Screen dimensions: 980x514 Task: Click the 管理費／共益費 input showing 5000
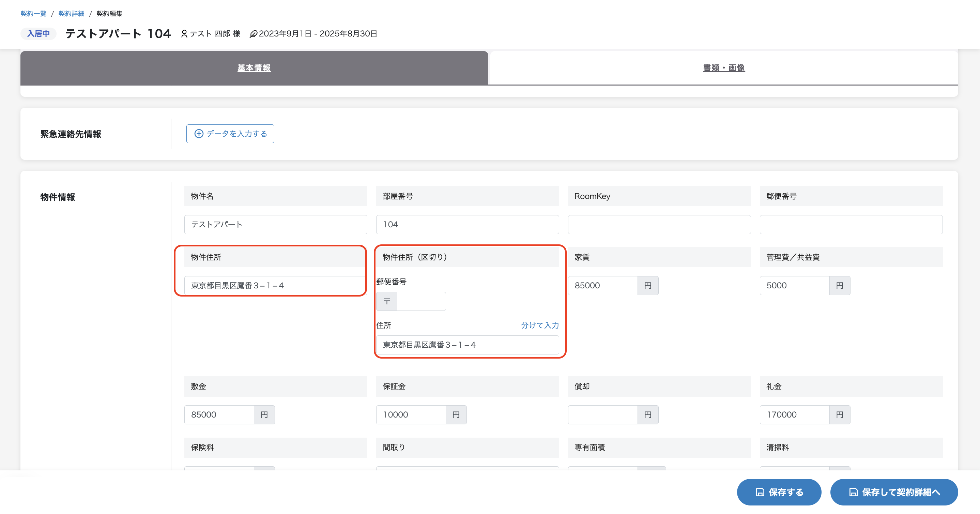coord(794,285)
